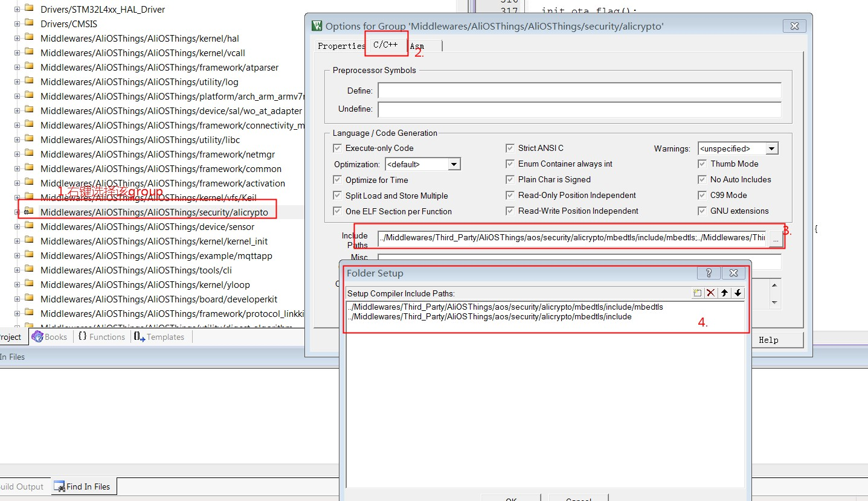
Task: Toggle the Thumb Mode checkbox
Action: pyautogui.click(x=702, y=164)
